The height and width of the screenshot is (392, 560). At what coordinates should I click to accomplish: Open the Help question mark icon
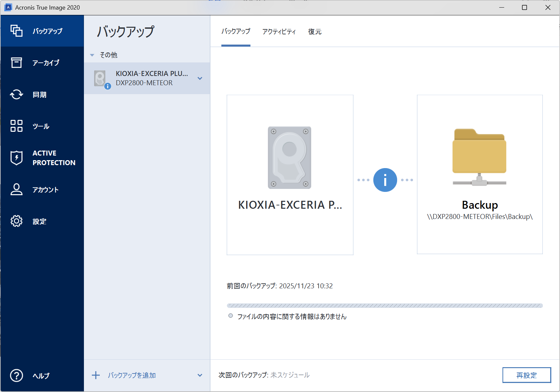coord(17,375)
